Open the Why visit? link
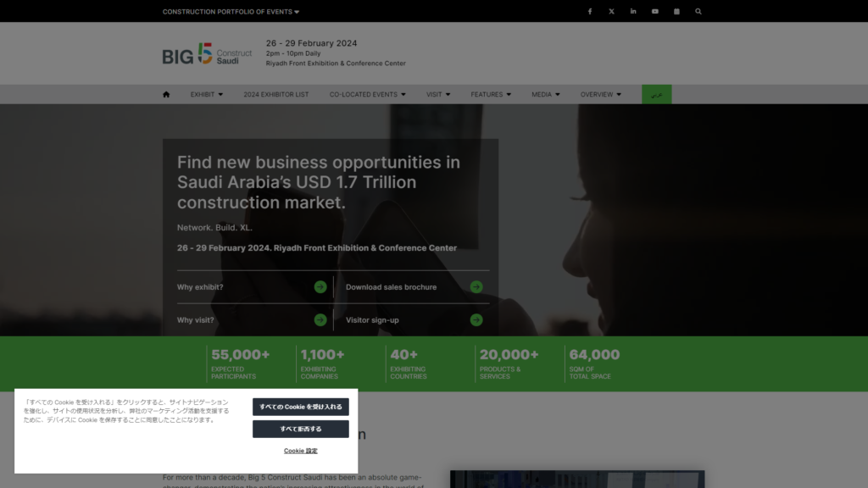Screen dimensions: 868x488 coord(196,320)
